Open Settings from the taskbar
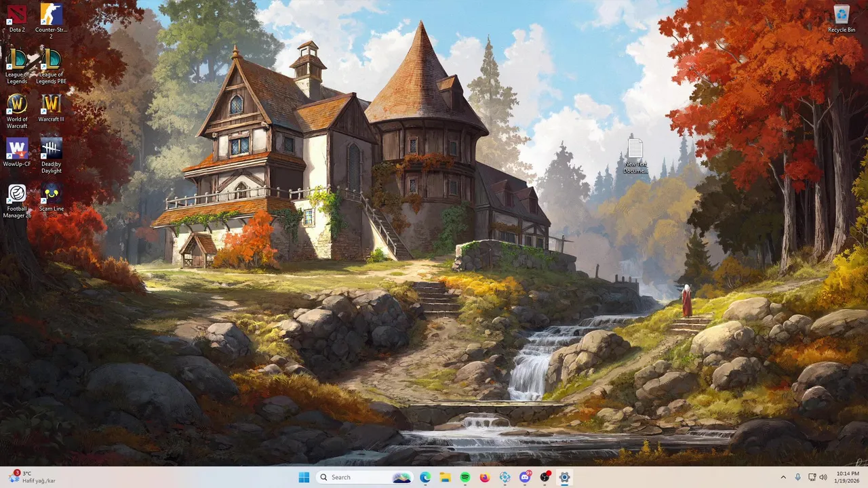 [x=564, y=477]
